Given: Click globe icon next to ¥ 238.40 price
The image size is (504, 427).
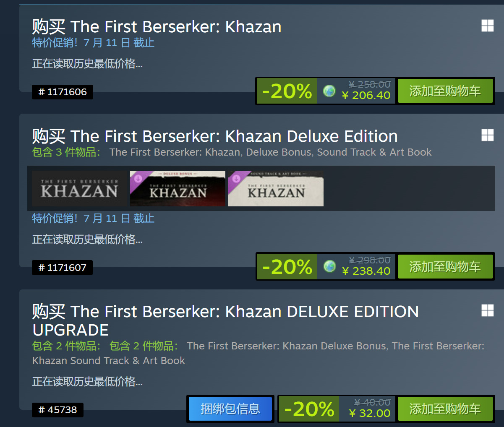Looking at the screenshot, I should tap(329, 266).
